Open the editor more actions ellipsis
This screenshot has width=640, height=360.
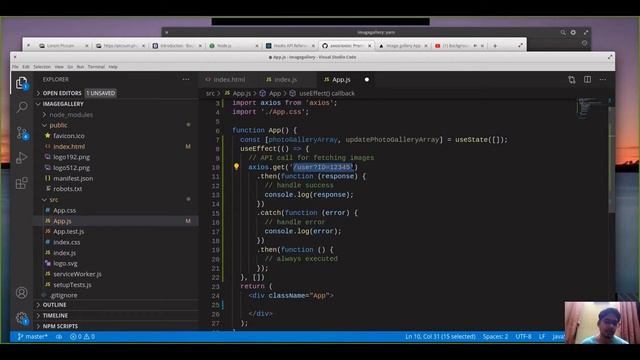tap(603, 80)
